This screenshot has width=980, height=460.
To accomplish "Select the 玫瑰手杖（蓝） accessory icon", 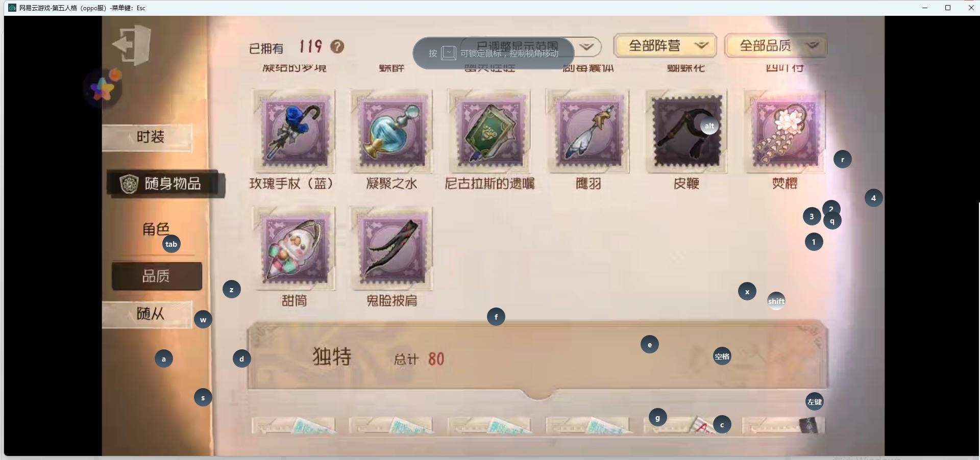I will (294, 131).
